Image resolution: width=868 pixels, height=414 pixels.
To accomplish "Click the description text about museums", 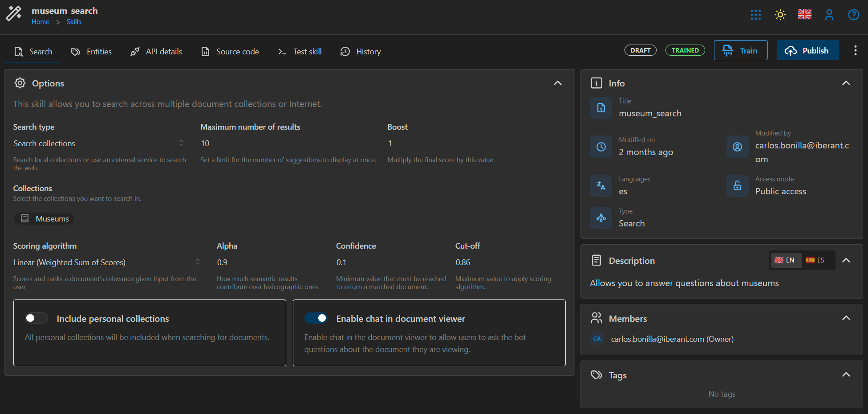I will coord(684,283).
